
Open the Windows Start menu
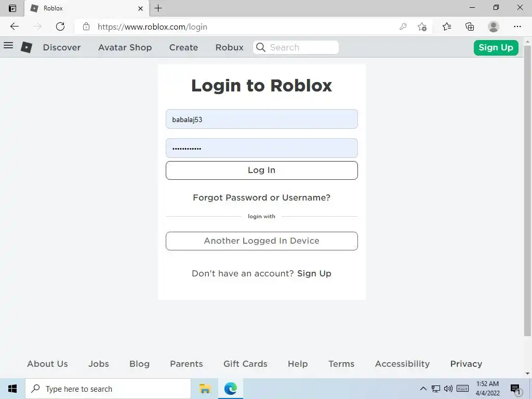click(x=12, y=389)
